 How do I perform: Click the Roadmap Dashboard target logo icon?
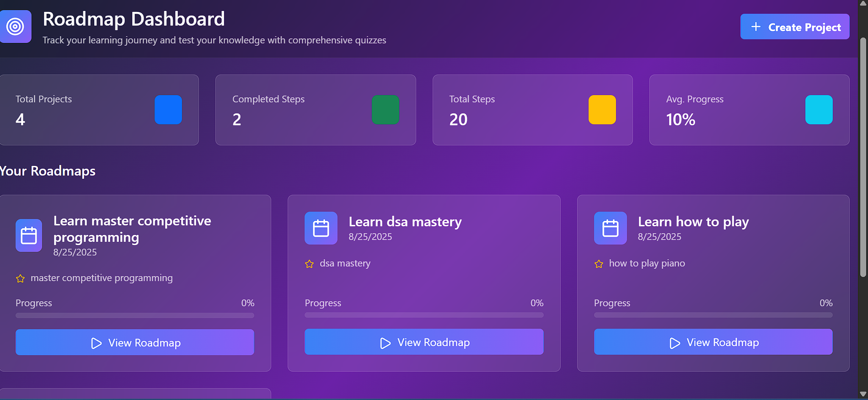click(16, 27)
